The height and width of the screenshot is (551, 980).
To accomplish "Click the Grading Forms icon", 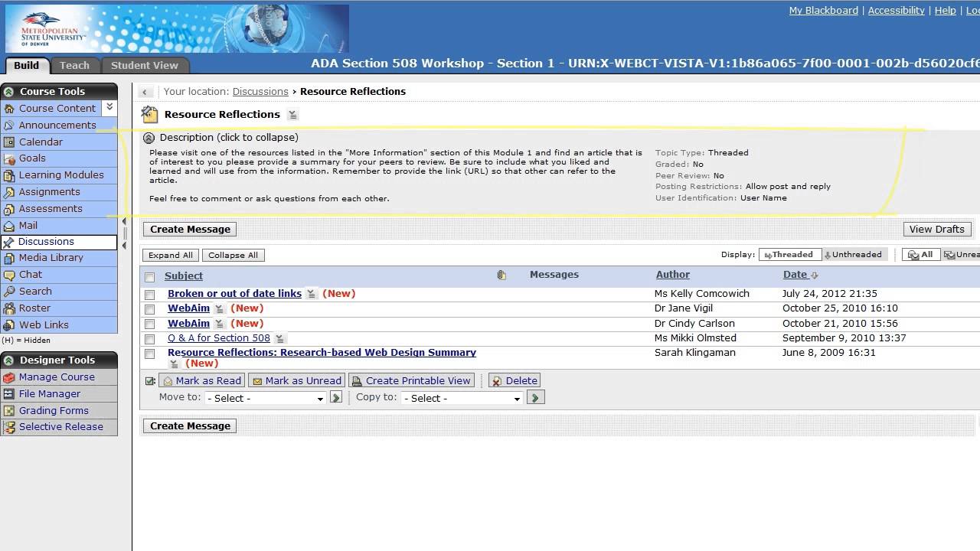I will (9, 411).
